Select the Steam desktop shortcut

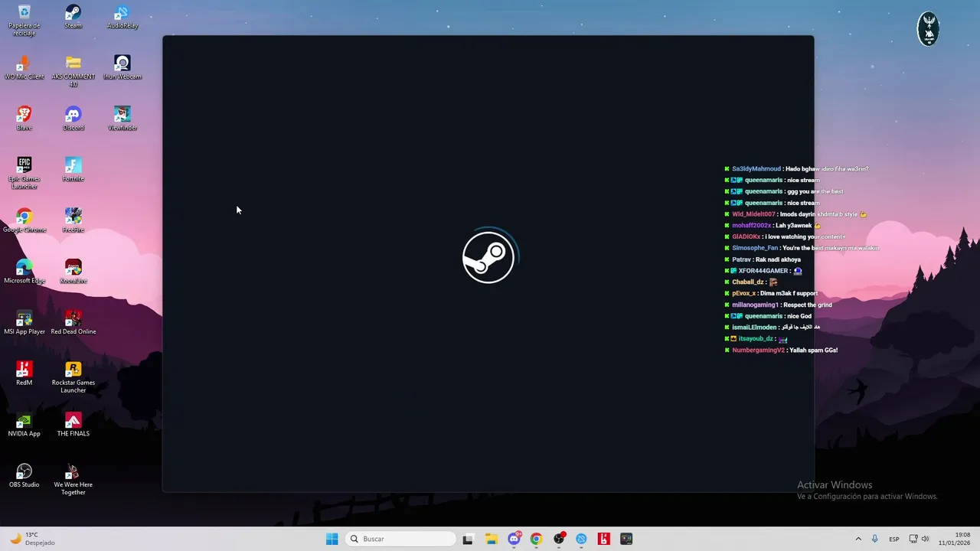(x=73, y=17)
